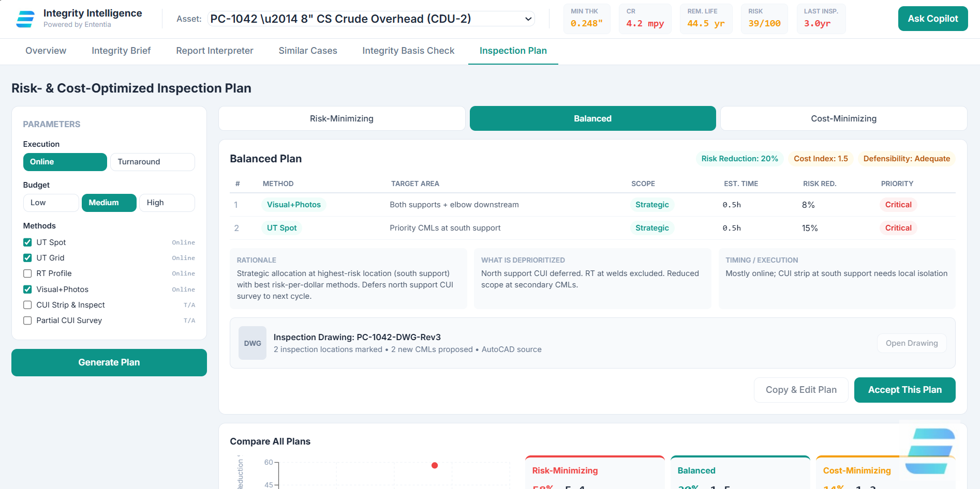The image size is (980, 489).
Task: Open the Integrity Brief tab
Action: [x=121, y=51]
